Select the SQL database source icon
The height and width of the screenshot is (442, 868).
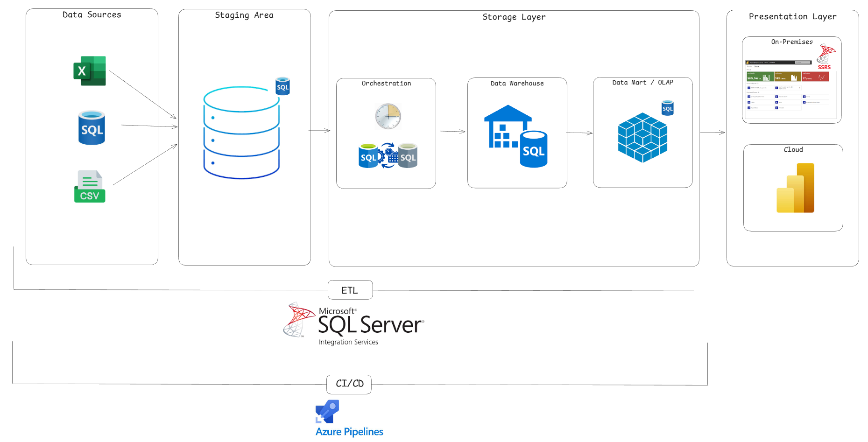(x=92, y=128)
